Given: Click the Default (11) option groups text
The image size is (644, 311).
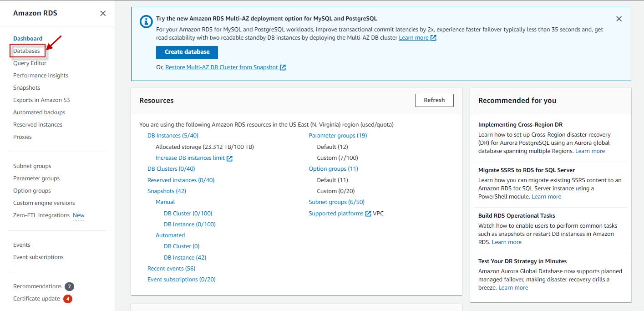Looking at the screenshot, I should pos(333,180).
